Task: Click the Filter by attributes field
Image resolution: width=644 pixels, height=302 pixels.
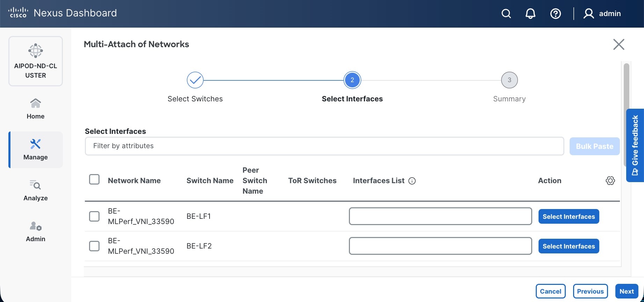Action: coord(324,146)
